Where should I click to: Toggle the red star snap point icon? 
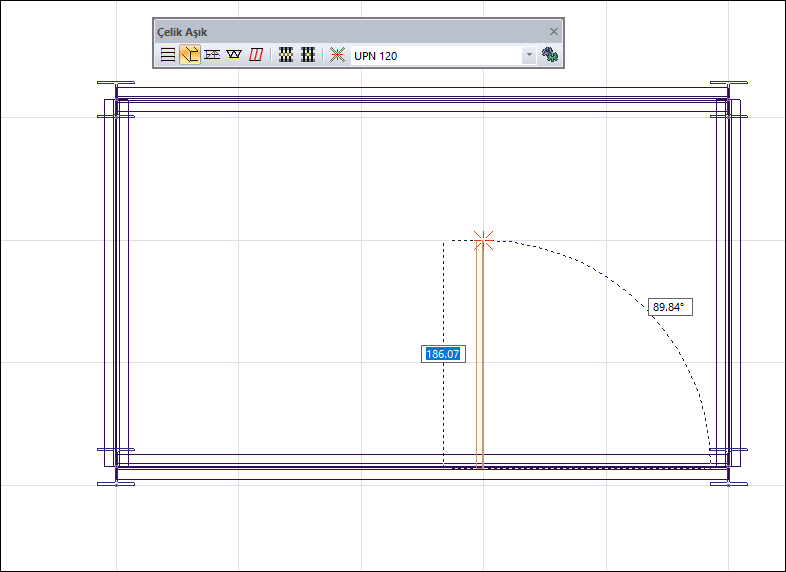pyautogui.click(x=337, y=56)
